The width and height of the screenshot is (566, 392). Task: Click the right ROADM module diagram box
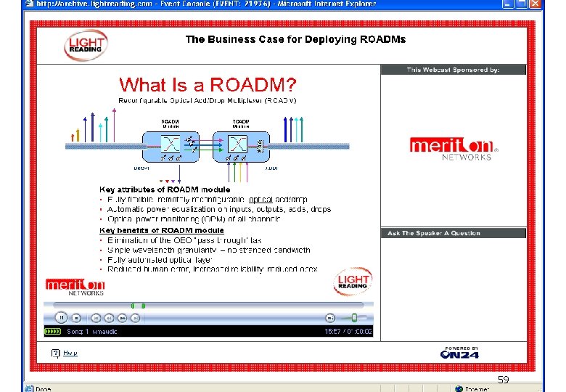(x=241, y=147)
